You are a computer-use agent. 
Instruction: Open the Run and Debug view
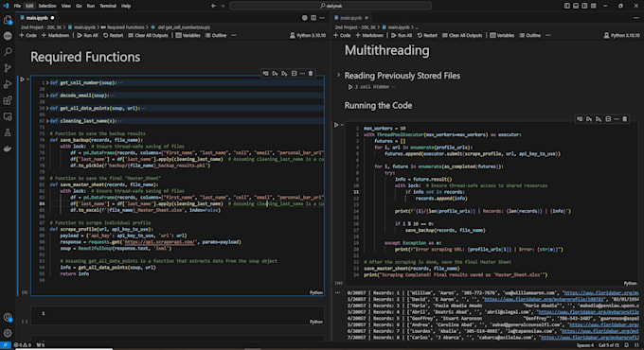[x=8, y=84]
